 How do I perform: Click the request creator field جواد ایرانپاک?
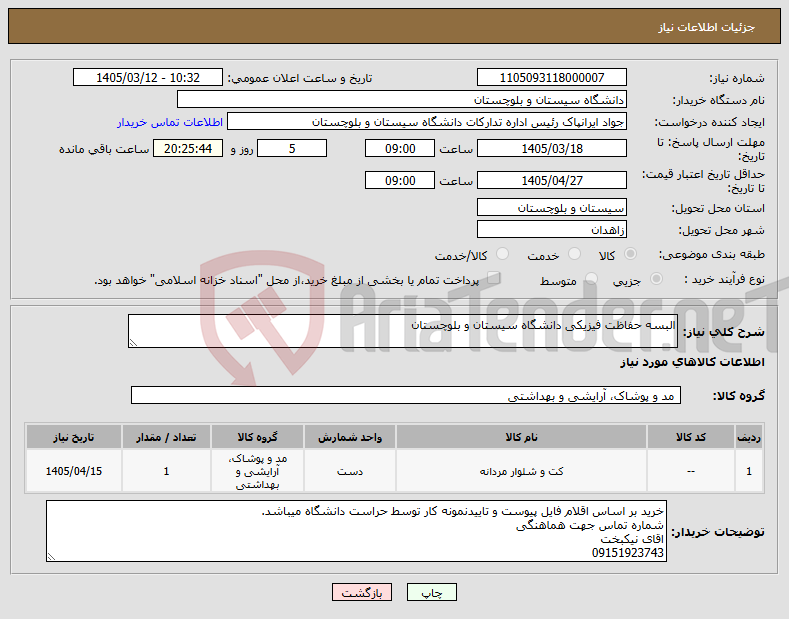[x=427, y=122]
